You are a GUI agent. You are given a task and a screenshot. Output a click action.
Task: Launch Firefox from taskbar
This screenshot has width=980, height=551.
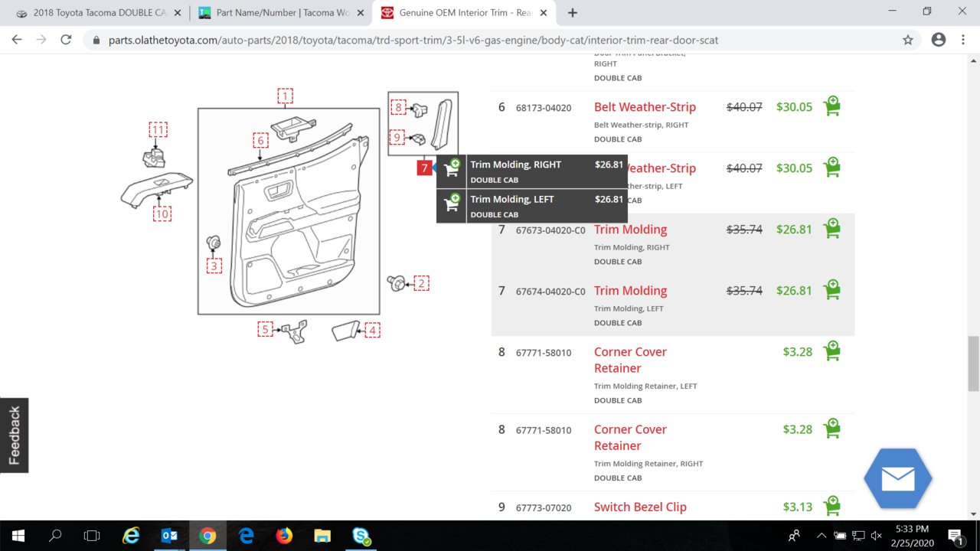284,536
